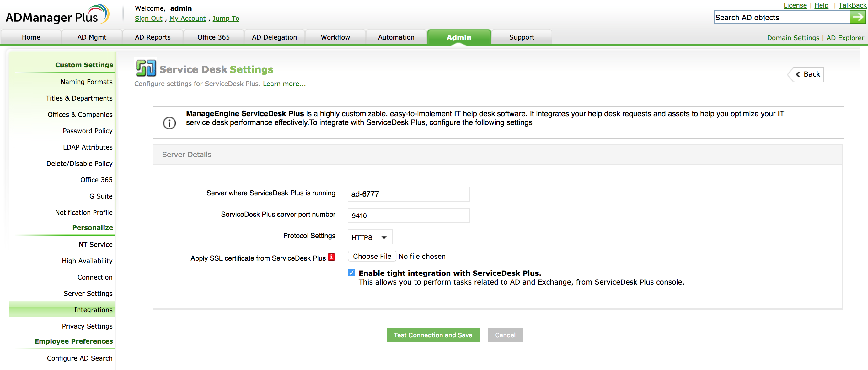Open the Automation tab
This screenshot has height=370, width=868.
396,37
